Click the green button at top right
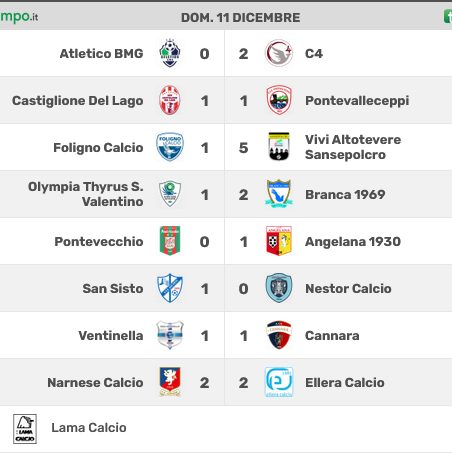Viewport: 452px width, 466px height. (448, 16)
